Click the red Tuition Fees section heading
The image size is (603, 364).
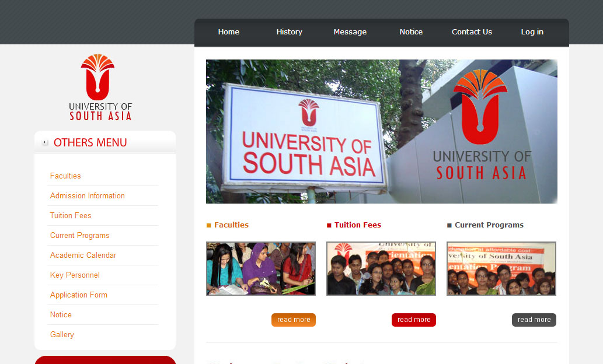coord(358,225)
